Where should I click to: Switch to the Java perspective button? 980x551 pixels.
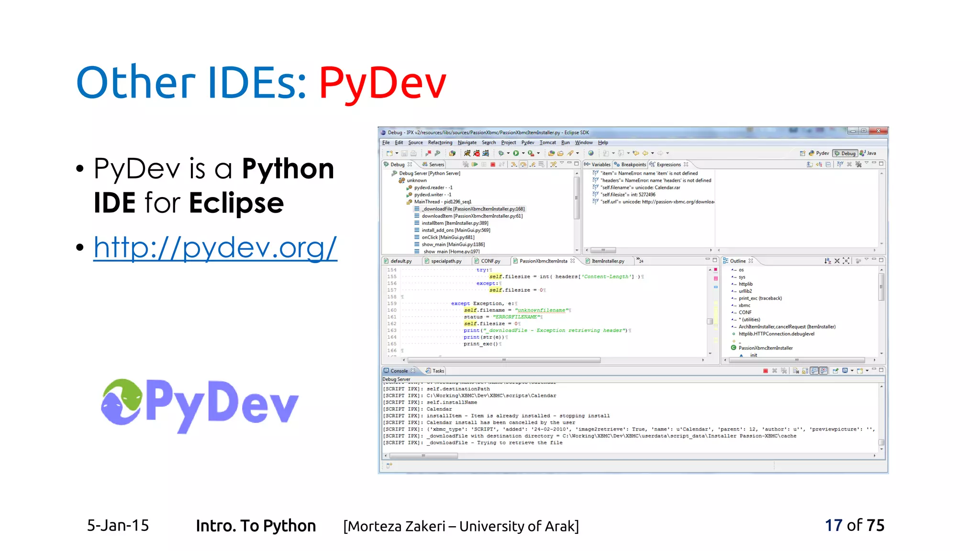pyautogui.click(x=868, y=153)
